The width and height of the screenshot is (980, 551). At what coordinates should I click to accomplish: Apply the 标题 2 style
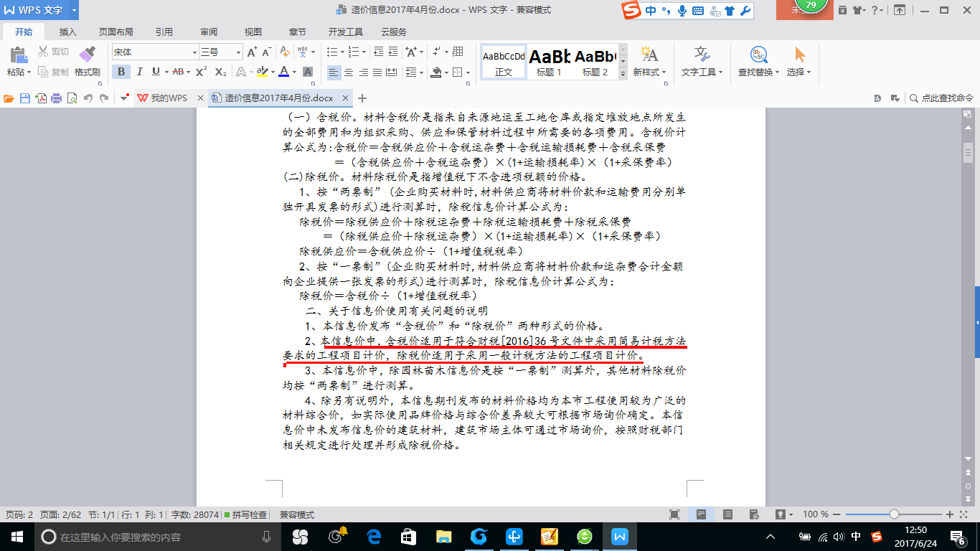tap(595, 62)
